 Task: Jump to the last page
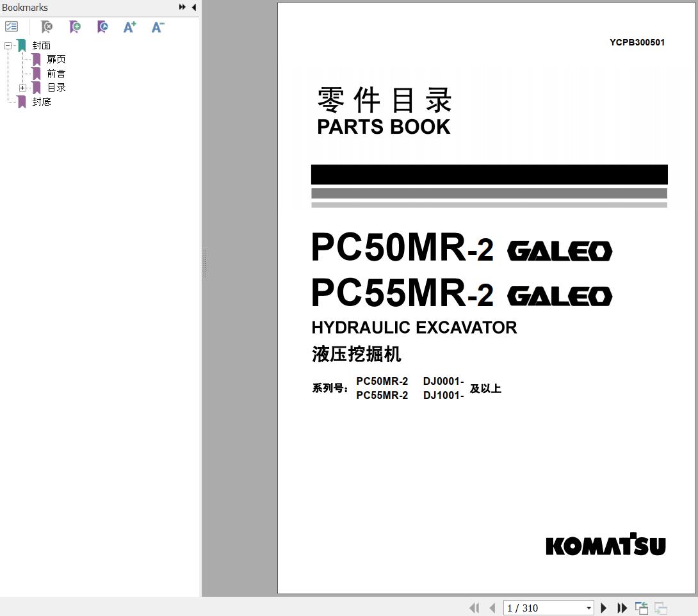(622, 608)
